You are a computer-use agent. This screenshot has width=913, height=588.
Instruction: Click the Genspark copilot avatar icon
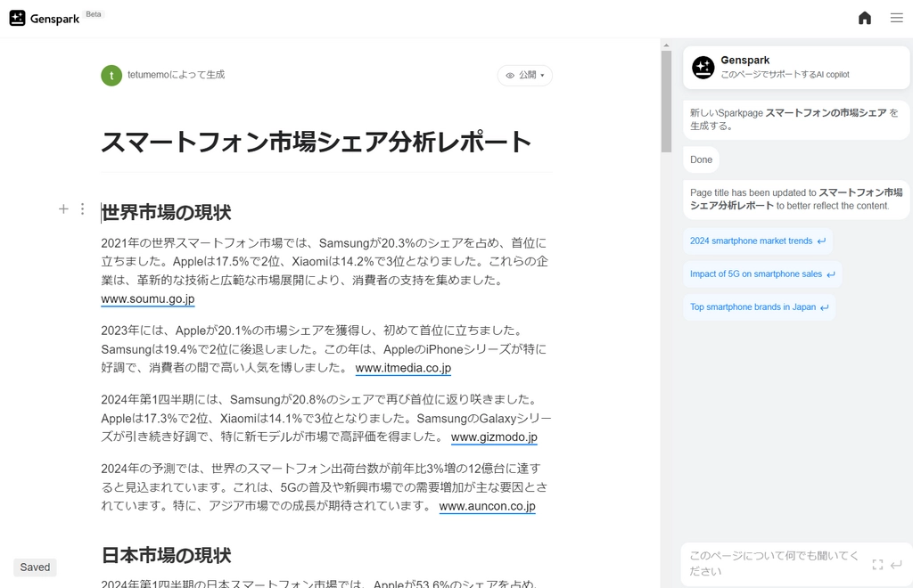pyautogui.click(x=703, y=68)
